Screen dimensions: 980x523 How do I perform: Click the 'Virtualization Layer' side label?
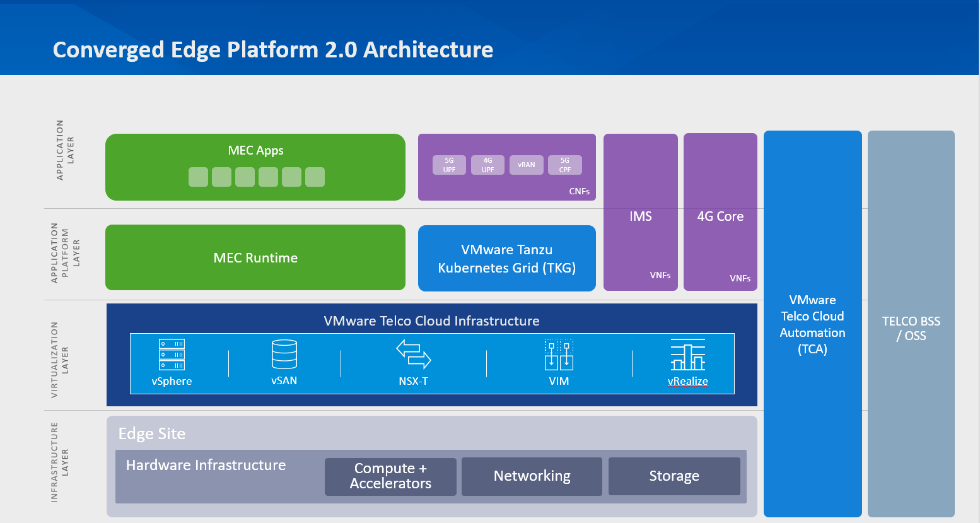tap(59, 360)
